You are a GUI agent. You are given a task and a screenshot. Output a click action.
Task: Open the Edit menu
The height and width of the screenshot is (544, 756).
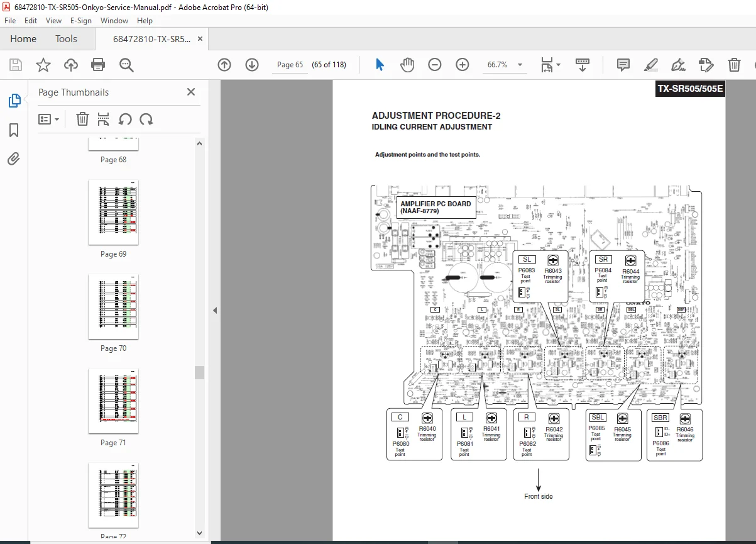coord(31,21)
